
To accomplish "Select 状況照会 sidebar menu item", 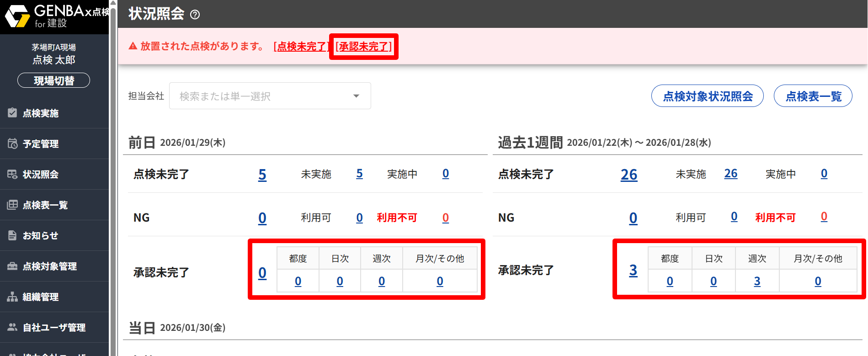I will click(54, 174).
